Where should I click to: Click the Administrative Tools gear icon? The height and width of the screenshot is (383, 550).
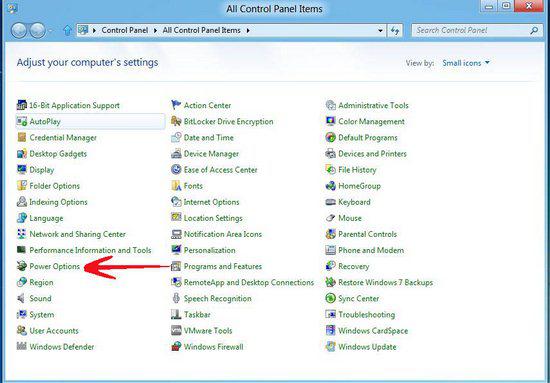330,105
